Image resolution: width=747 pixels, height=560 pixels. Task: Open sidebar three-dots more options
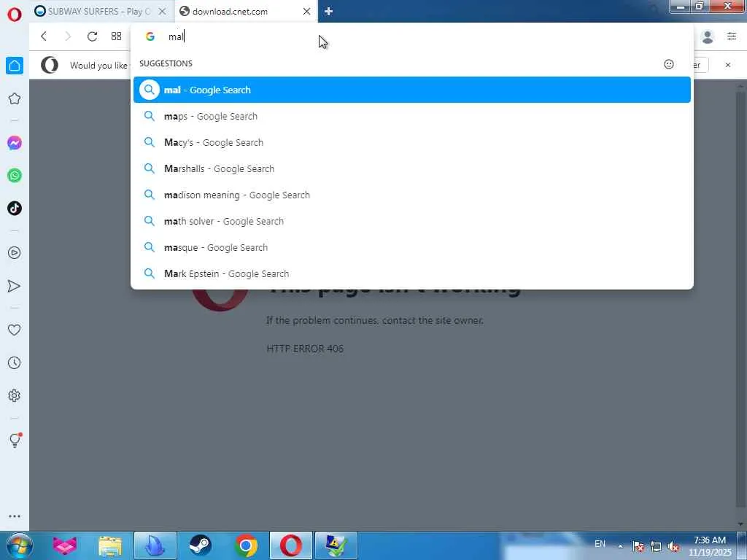click(x=15, y=516)
